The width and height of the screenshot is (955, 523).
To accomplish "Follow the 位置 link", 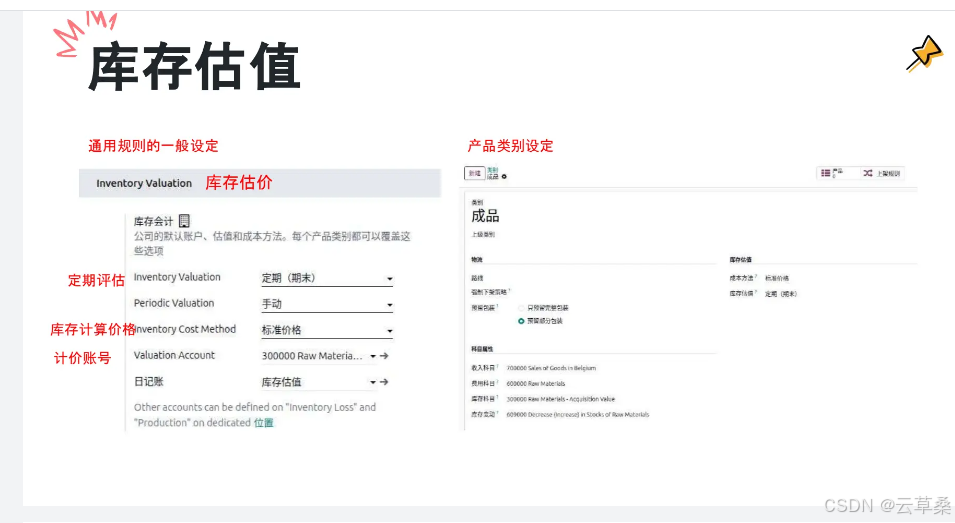I will tap(264, 423).
